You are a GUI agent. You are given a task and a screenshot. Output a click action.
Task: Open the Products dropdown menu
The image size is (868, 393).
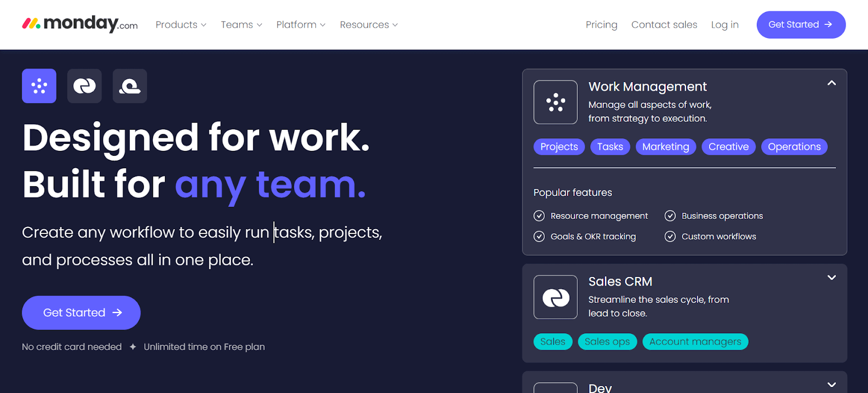point(181,25)
